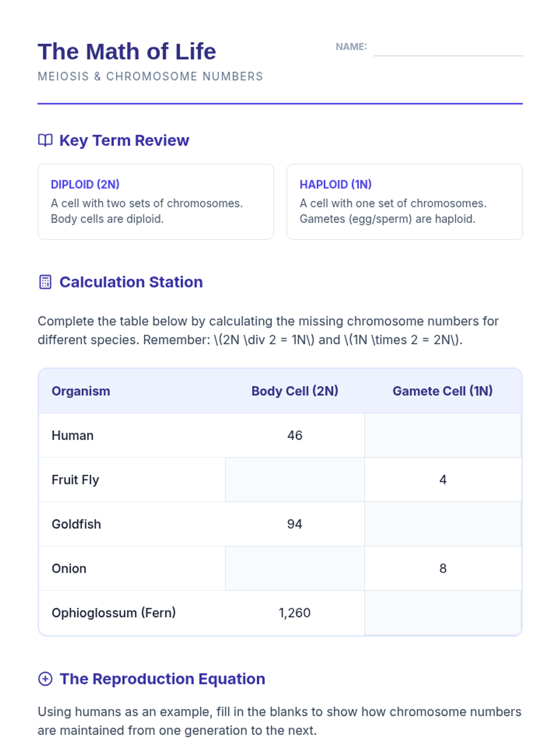Select the empty Ophioglossum gamete cell
This screenshot has width=560, height=747.
(442, 613)
